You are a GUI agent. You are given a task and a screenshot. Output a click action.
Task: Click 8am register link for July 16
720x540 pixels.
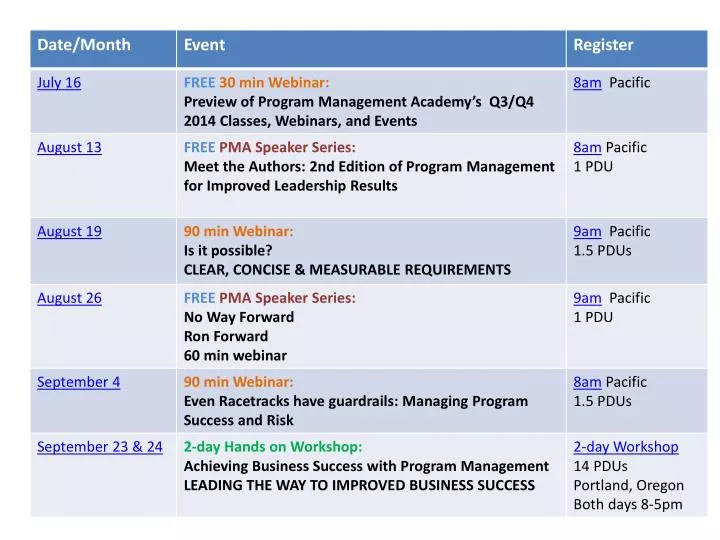[587, 83]
